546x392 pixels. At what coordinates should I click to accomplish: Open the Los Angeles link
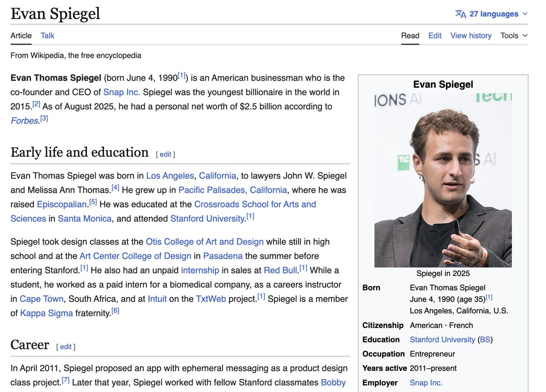pos(170,176)
